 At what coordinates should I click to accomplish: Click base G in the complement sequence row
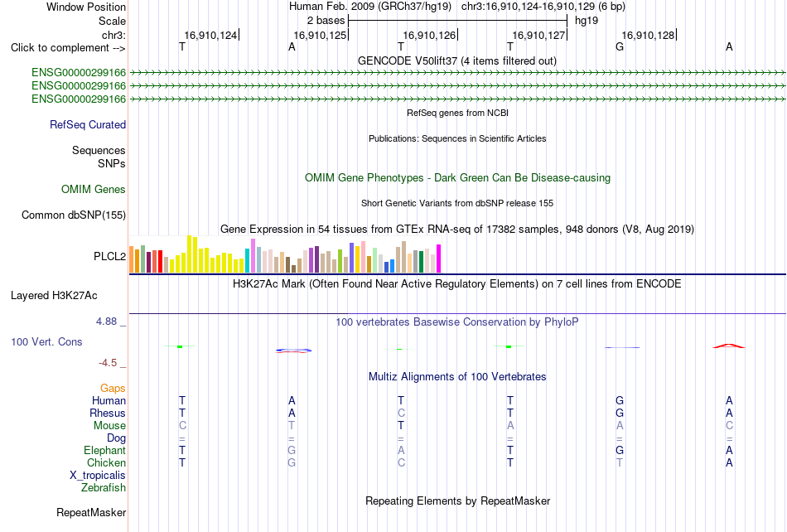coord(620,46)
